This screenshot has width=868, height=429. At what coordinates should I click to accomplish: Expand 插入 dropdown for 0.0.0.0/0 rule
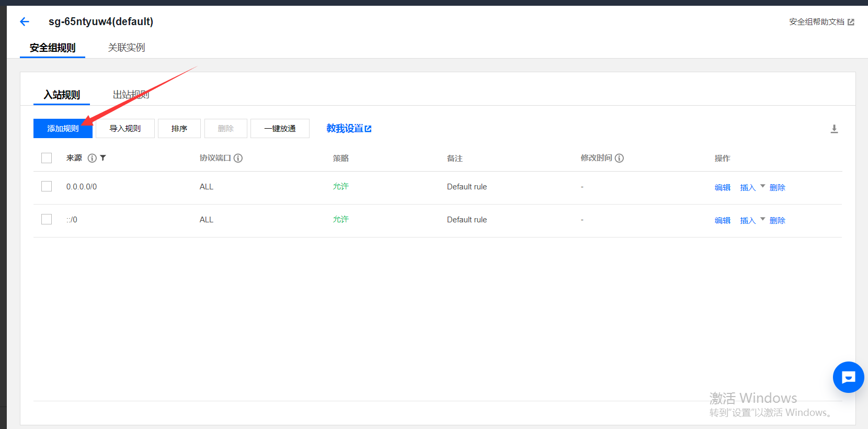762,186
